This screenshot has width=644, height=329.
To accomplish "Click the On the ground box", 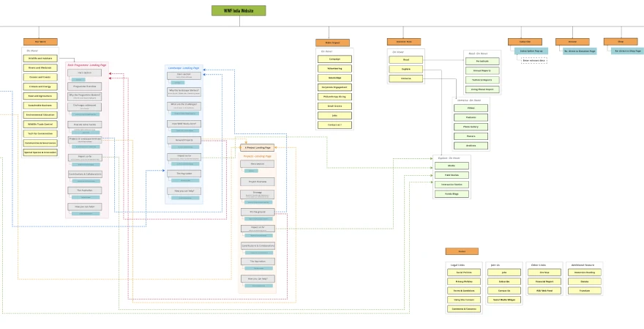I will pos(258,212).
